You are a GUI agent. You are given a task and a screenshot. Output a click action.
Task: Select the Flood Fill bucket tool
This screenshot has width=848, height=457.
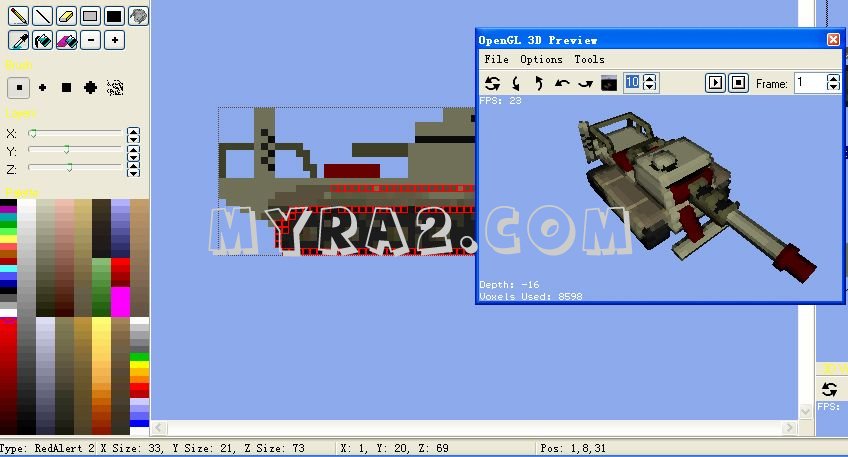[x=42, y=41]
